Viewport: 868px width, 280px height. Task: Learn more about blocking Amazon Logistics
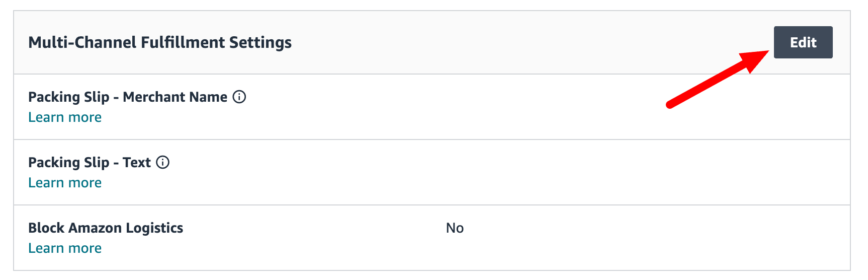65,248
